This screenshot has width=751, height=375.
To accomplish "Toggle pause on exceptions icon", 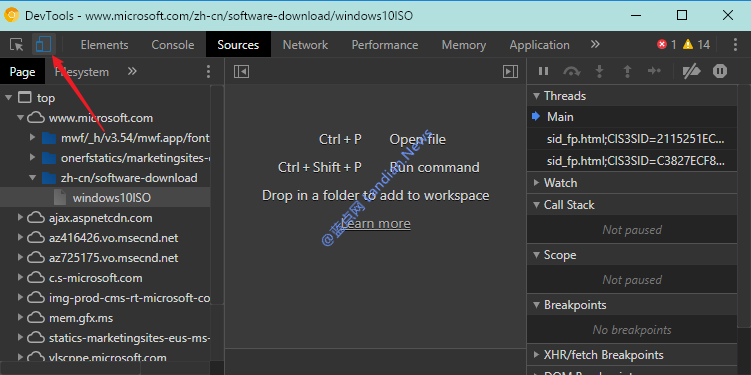I will pos(719,71).
